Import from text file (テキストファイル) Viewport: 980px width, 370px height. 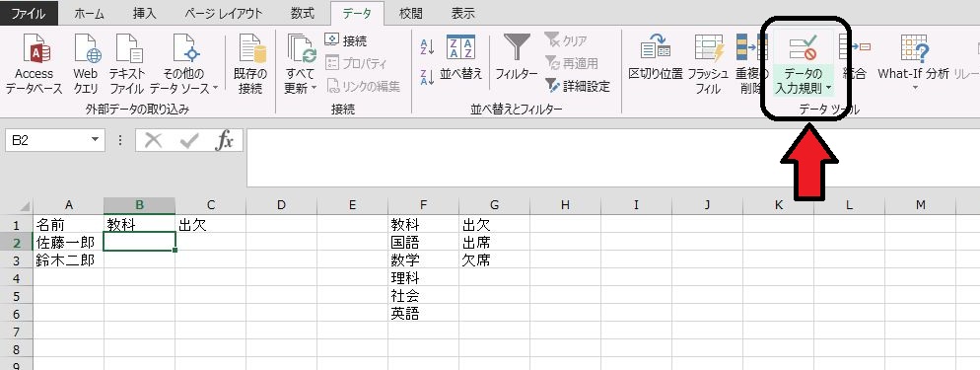coord(127,64)
